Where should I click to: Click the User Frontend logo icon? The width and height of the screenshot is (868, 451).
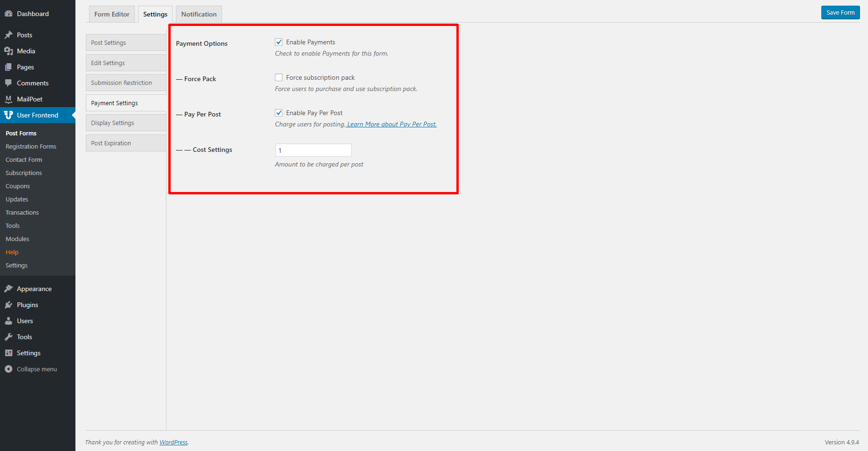[8, 115]
